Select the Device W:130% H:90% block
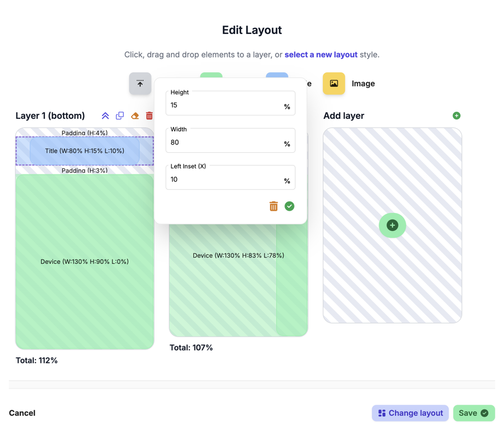 click(x=84, y=262)
